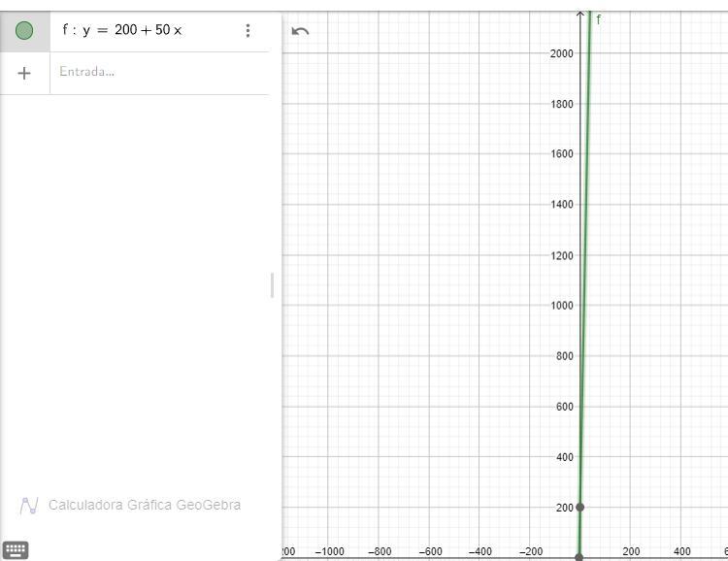This screenshot has height=561, width=728.
Task: Click the undo arrow in the graph view
Action: pyautogui.click(x=300, y=32)
